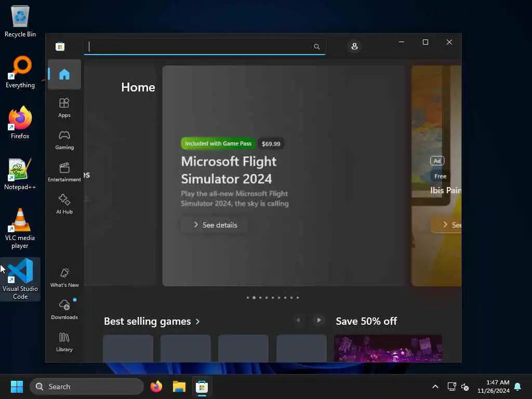Open Firefox from the taskbar
The width and height of the screenshot is (532, 399).
[156, 387]
